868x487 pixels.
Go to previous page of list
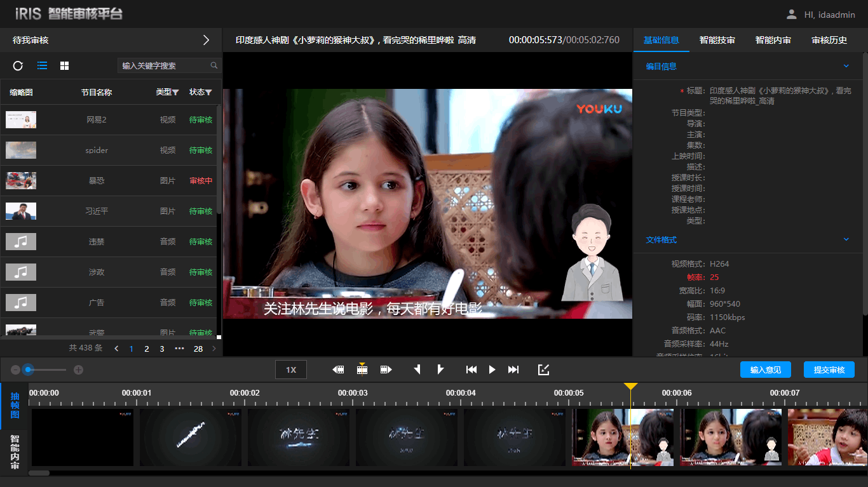tap(116, 349)
